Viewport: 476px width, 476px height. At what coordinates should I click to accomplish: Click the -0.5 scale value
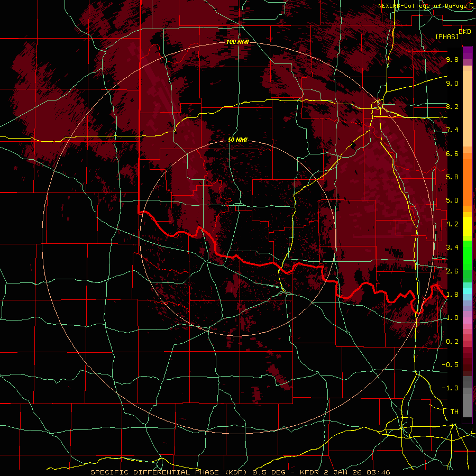coord(450,365)
